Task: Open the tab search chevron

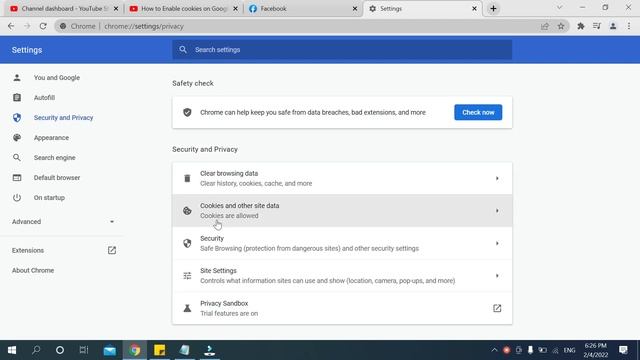Action: point(559,8)
